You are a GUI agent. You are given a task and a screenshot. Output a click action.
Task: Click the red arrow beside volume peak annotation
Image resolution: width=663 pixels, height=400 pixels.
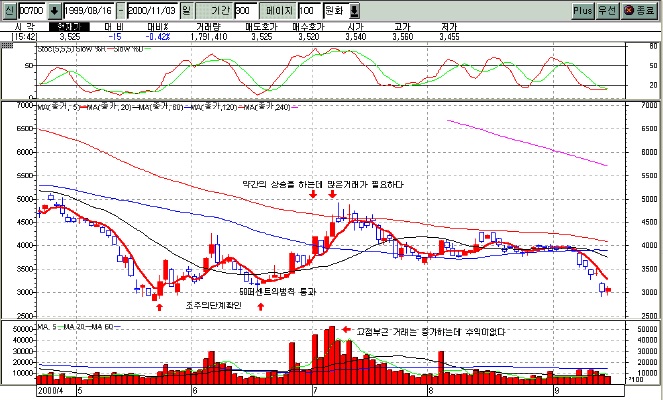click(x=347, y=329)
